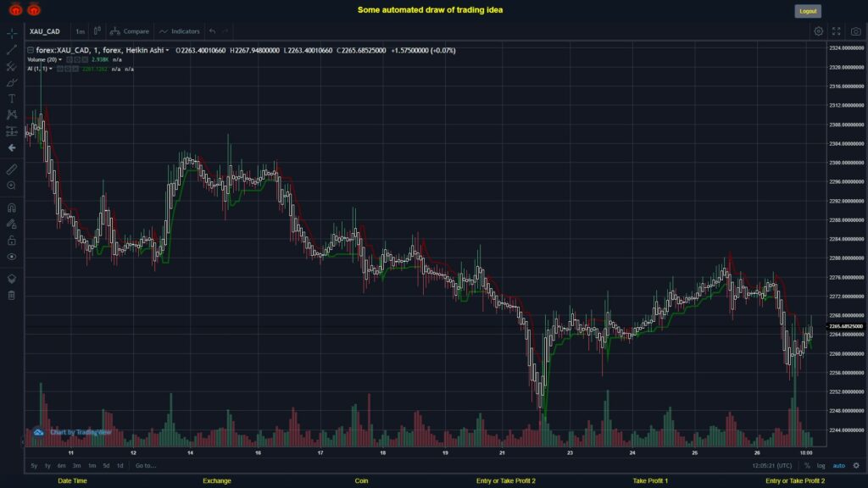Open the prediction and measurement tools
The height and width of the screenshot is (488, 868).
click(x=12, y=131)
